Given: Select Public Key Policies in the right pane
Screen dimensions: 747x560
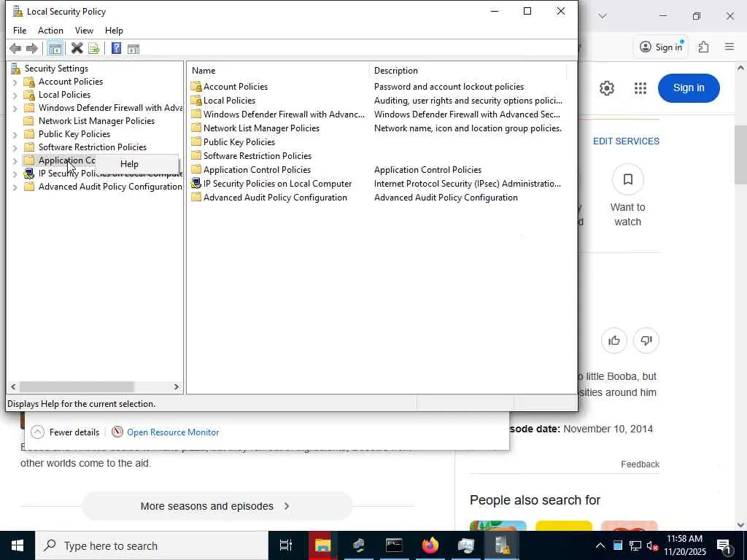Looking at the screenshot, I should [x=239, y=142].
